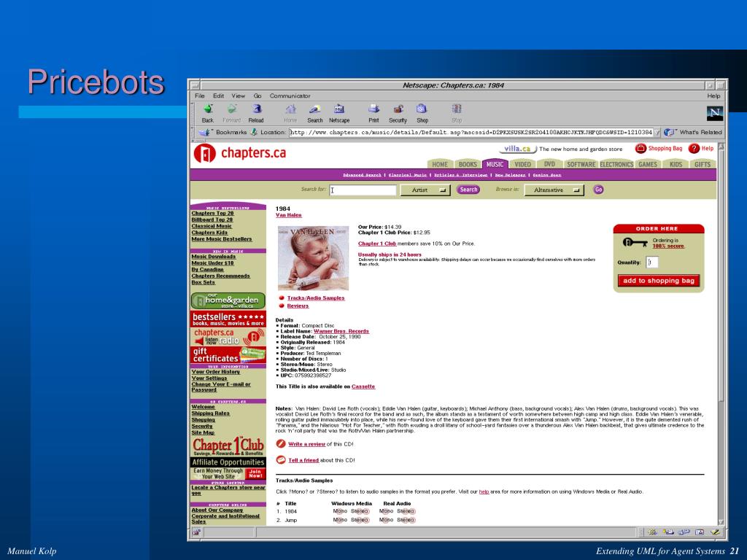
Task: Select Real Audio Stereo for Jump
Action: pyautogui.click(x=406, y=520)
